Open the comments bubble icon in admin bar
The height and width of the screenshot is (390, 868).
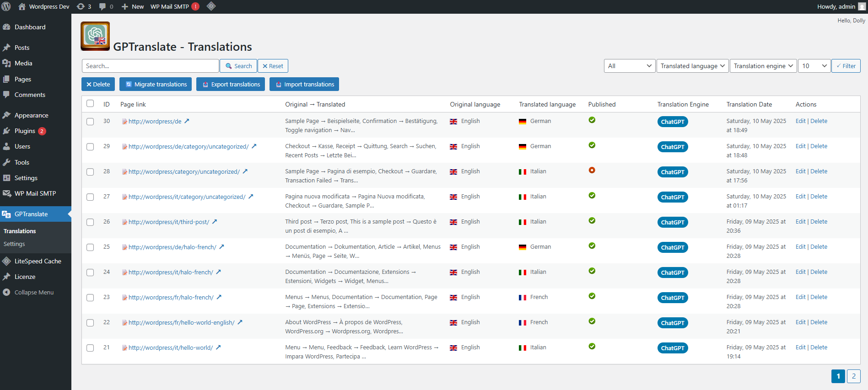point(106,6)
